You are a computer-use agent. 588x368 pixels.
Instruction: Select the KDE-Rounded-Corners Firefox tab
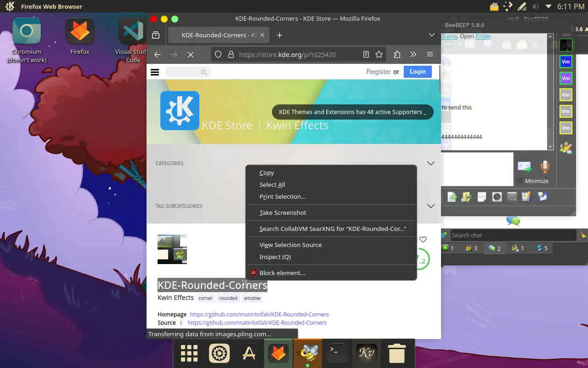[x=218, y=35]
